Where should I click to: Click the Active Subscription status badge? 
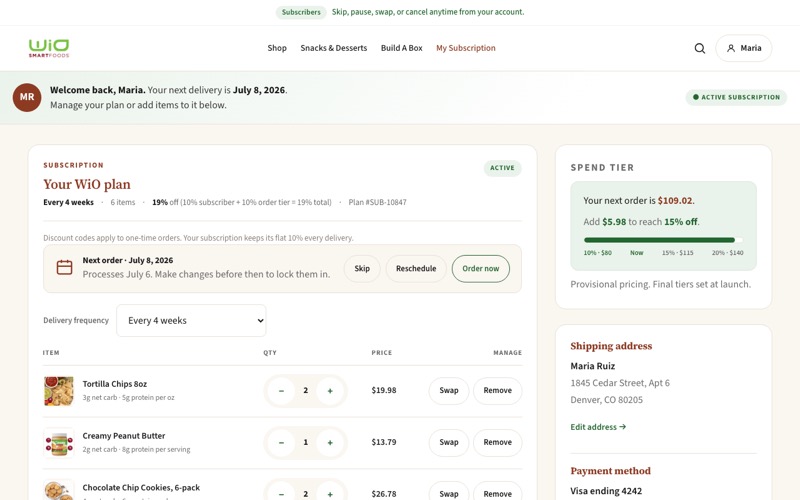point(736,97)
